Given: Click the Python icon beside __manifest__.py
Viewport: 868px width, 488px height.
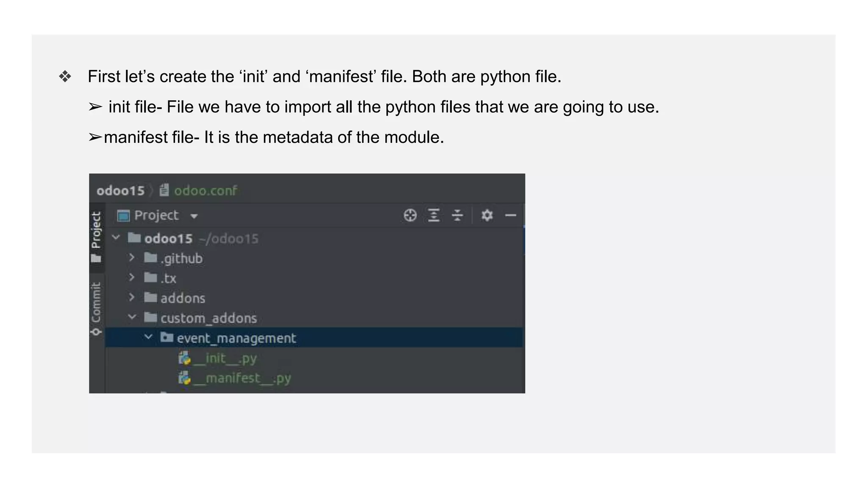Looking at the screenshot, I should coord(184,378).
